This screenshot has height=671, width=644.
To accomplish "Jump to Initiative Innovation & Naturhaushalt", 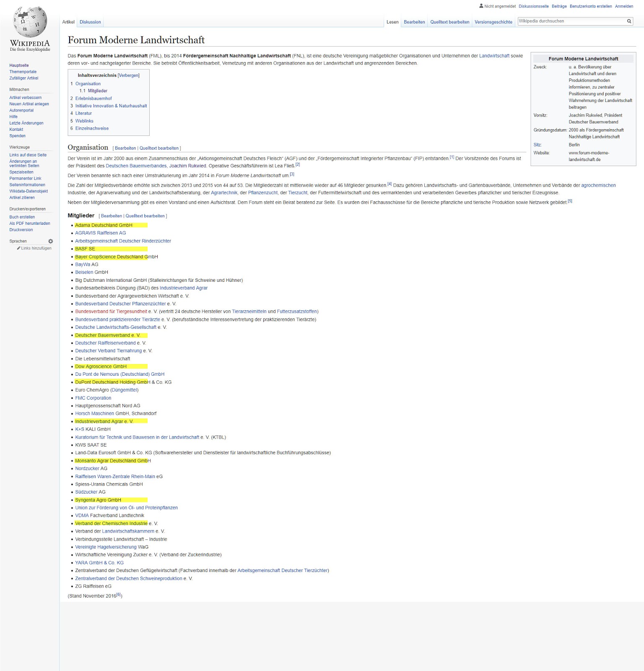I will 111,106.
